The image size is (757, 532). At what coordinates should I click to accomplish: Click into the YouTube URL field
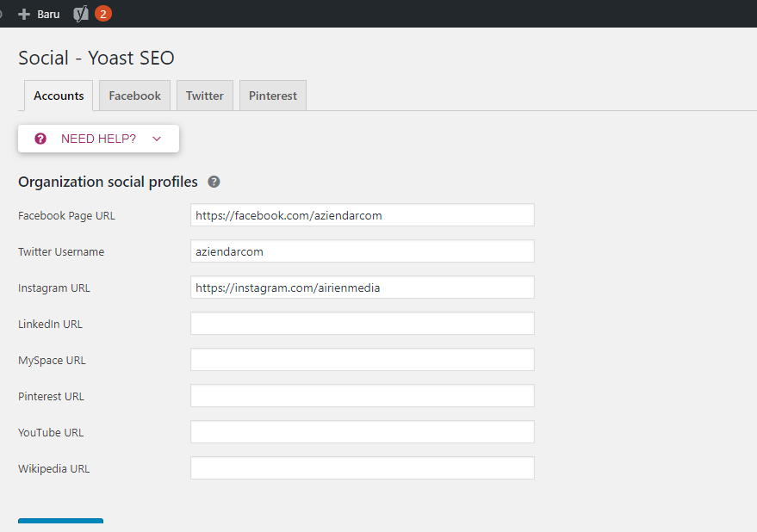pyautogui.click(x=363, y=432)
